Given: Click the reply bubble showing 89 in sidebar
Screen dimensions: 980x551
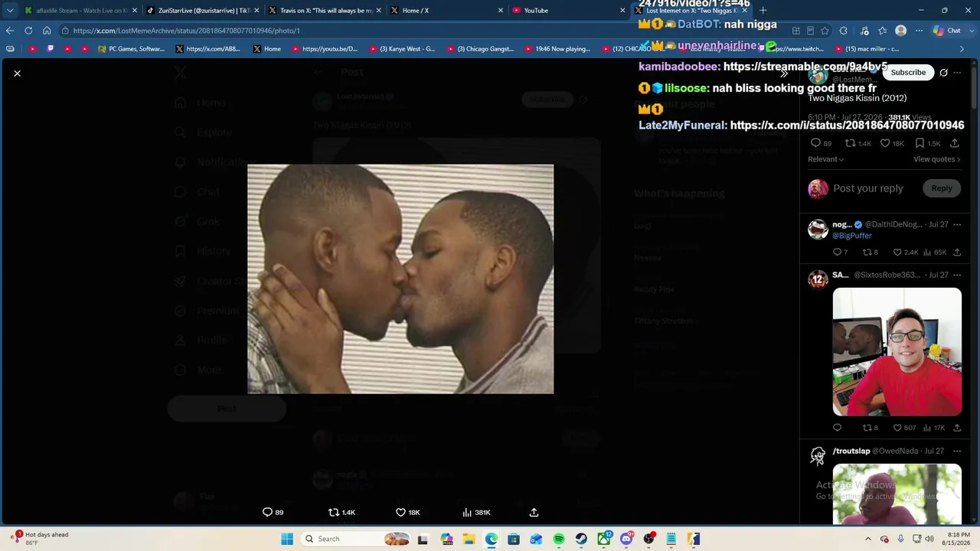Looking at the screenshot, I should (x=815, y=143).
